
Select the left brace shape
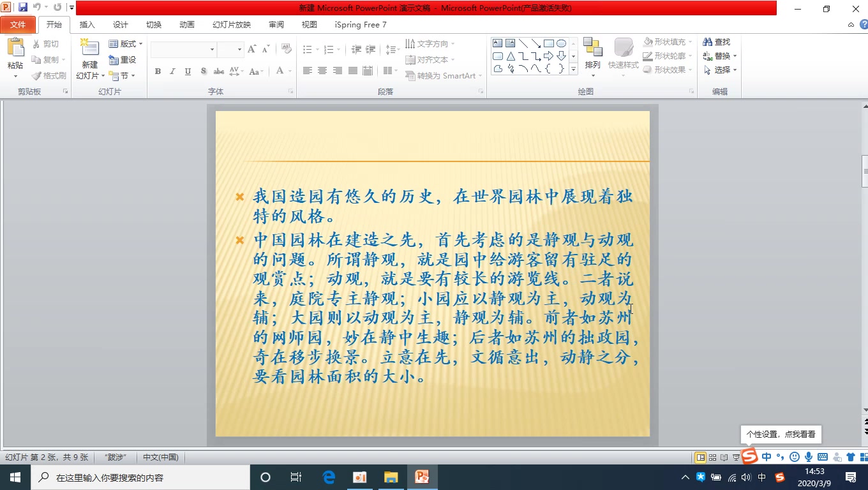tap(548, 69)
